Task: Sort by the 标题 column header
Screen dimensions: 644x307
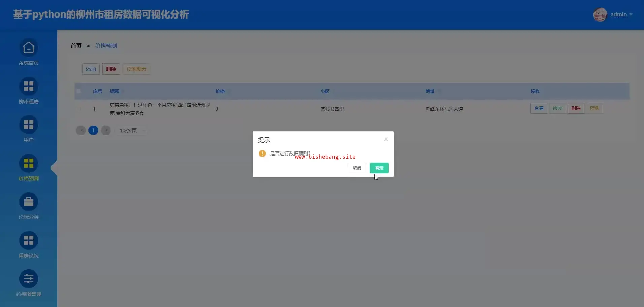Action: (x=115, y=91)
